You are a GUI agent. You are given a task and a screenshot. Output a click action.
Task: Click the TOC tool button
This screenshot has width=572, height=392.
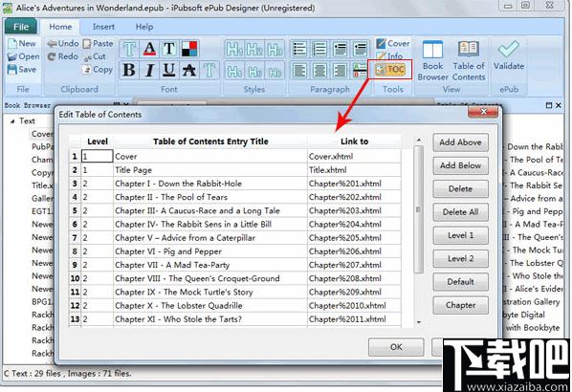[389, 69]
